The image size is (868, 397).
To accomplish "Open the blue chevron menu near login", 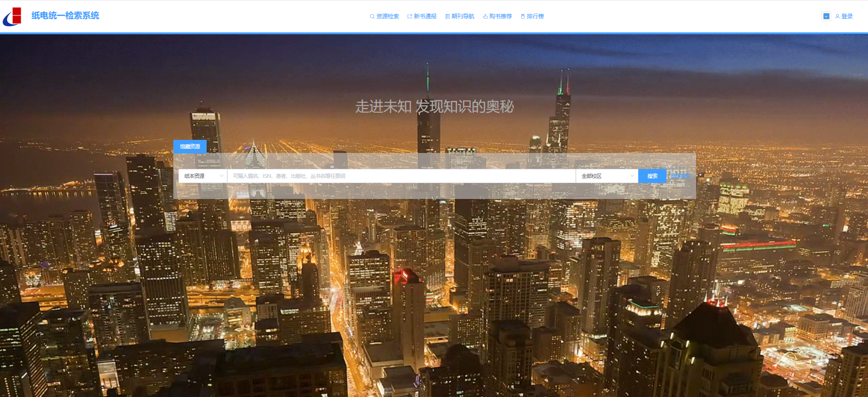I will click(x=826, y=16).
